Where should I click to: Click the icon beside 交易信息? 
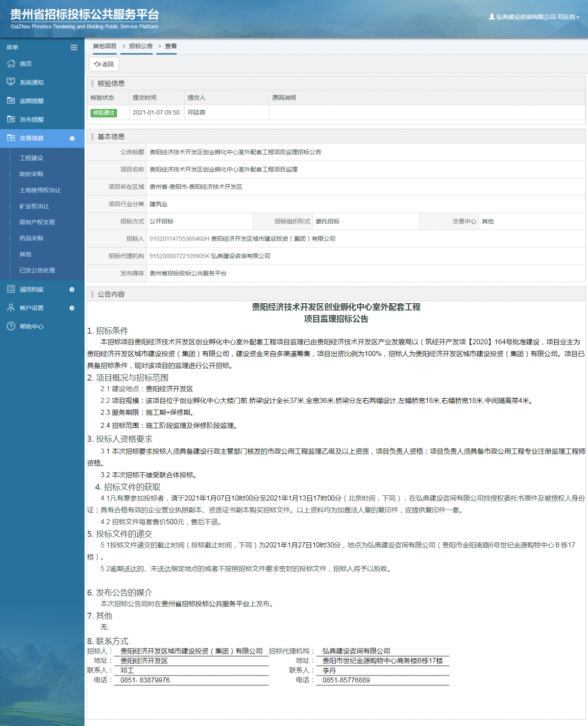click(x=11, y=138)
